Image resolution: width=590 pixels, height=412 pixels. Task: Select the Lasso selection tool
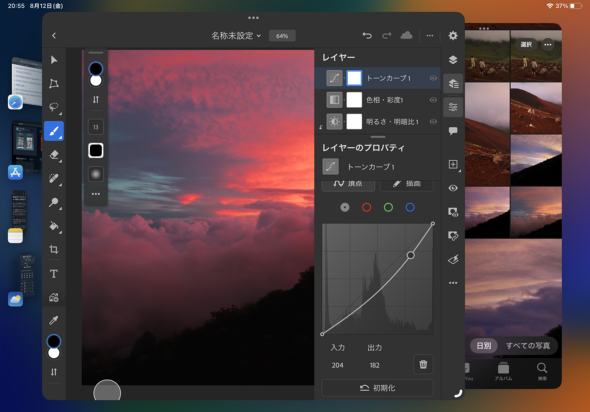point(54,106)
